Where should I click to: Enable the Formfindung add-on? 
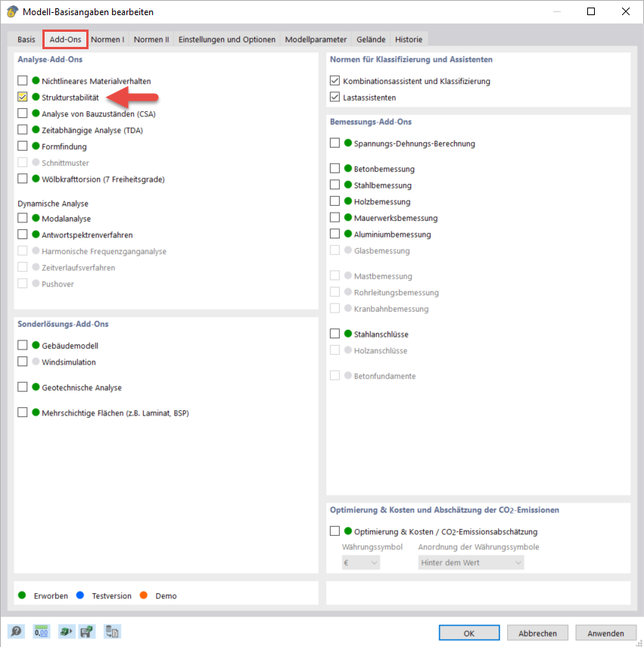tap(23, 145)
